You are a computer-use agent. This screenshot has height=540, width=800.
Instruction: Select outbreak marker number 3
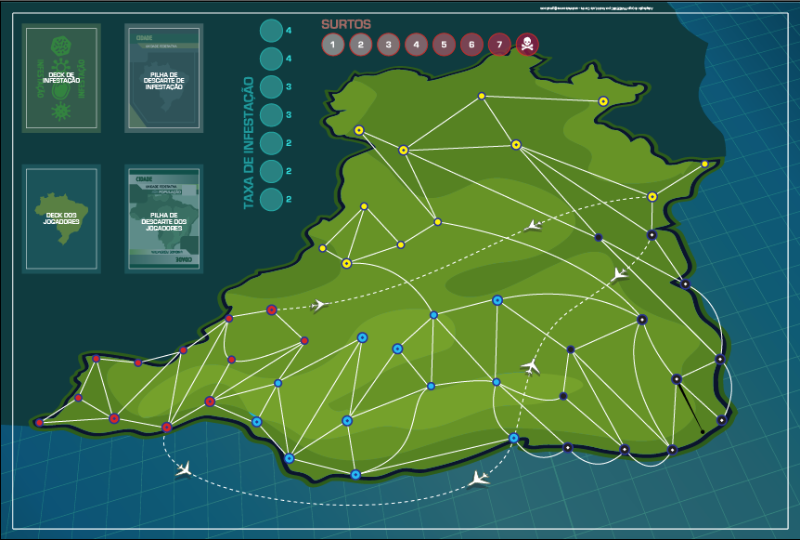388,44
